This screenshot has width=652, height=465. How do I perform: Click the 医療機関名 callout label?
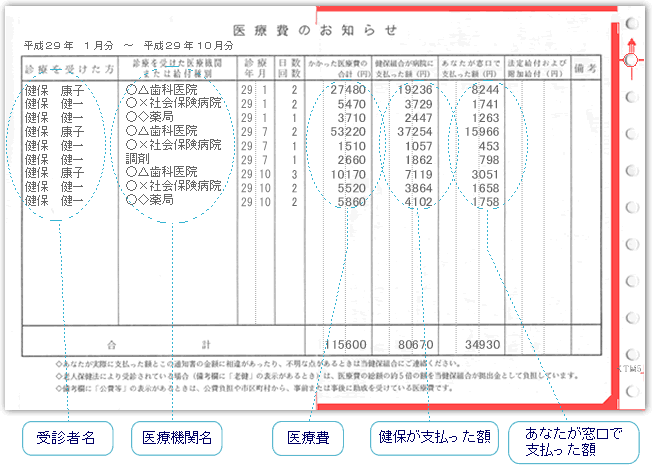(177, 438)
